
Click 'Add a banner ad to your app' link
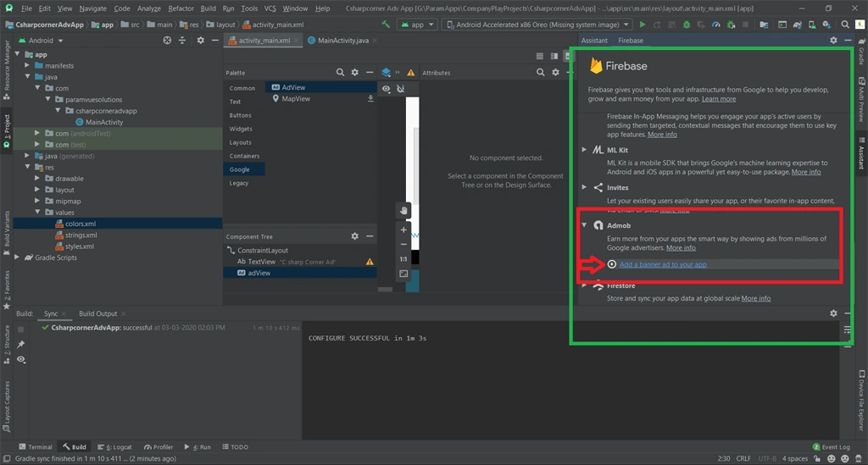click(x=663, y=264)
